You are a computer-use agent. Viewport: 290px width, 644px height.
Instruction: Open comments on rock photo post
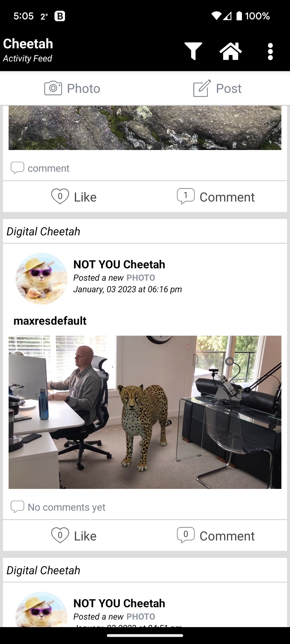[216, 197]
